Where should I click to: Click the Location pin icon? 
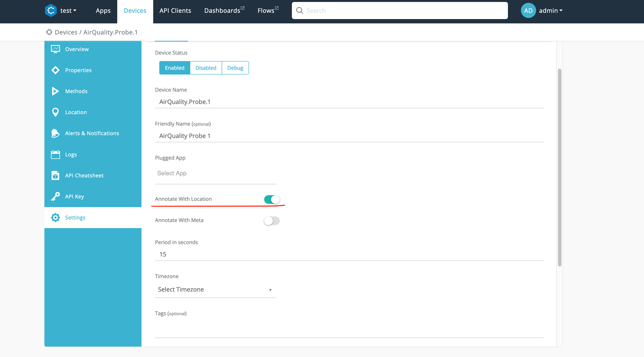(x=55, y=112)
